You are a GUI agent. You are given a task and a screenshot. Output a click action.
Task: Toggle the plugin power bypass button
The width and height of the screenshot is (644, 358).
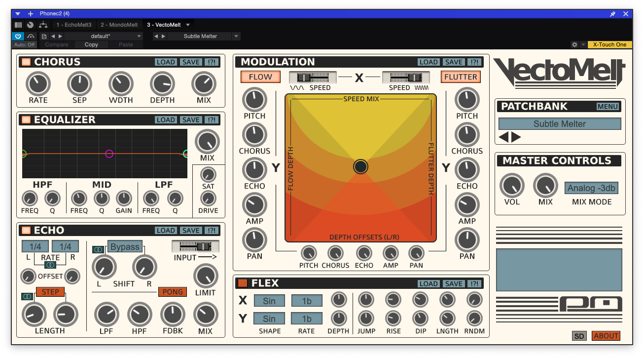click(x=18, y=36)
